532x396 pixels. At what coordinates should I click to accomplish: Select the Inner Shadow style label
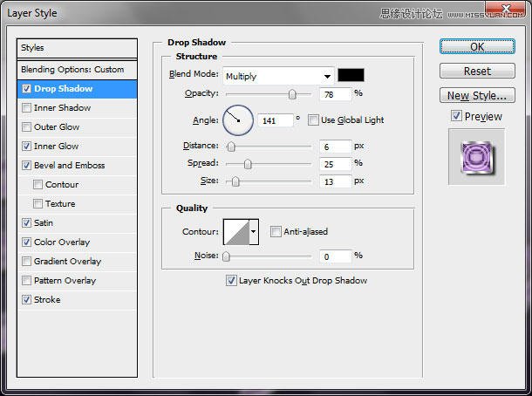(62, 108)
